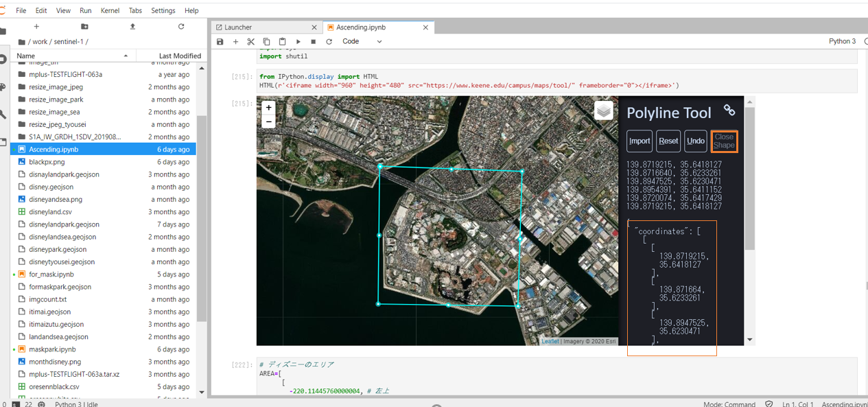This screenshot has height=407, width=868.
Task: Select the blackpx.png file
Action: [103, 162]
